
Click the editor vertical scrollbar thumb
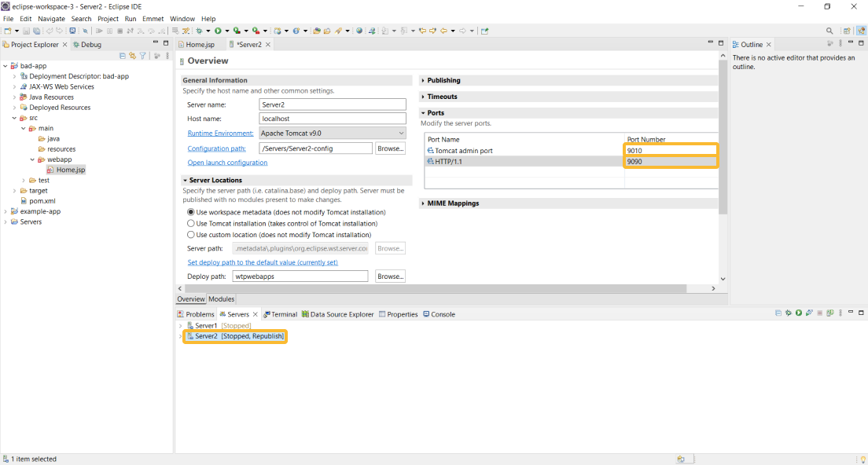(723, 137)
